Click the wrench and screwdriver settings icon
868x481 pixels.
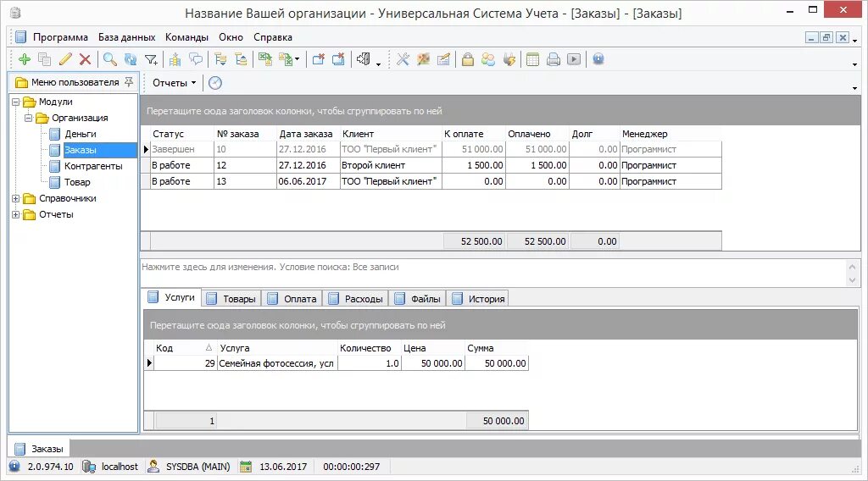(403, 59)
